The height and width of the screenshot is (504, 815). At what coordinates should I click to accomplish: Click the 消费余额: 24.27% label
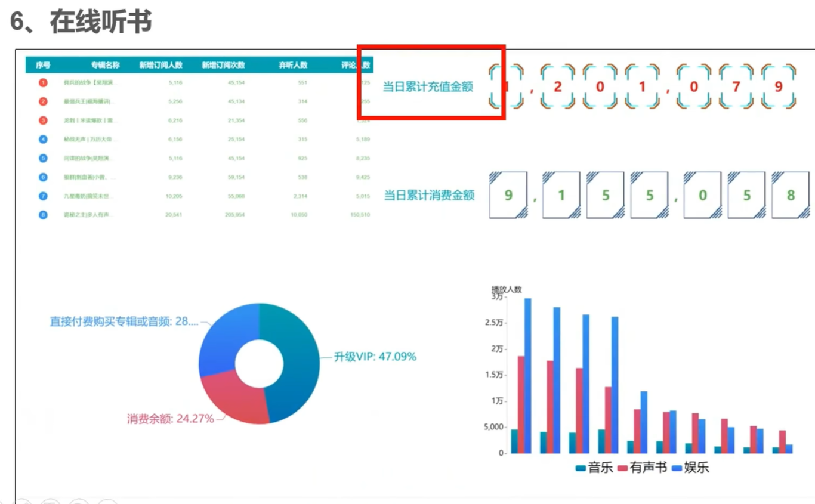(x=170, y=419)
